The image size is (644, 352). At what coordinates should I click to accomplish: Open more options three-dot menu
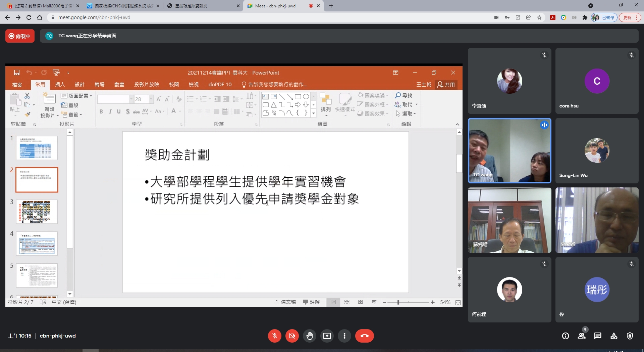[x=344, y=336]
